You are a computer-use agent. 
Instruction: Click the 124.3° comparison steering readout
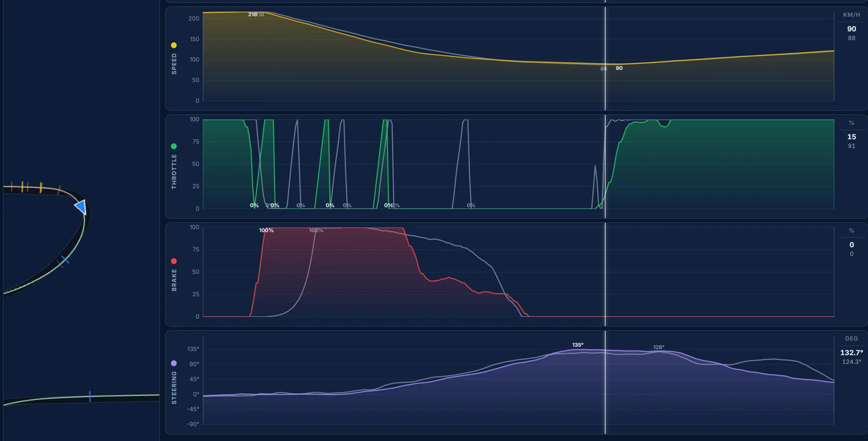852,362
